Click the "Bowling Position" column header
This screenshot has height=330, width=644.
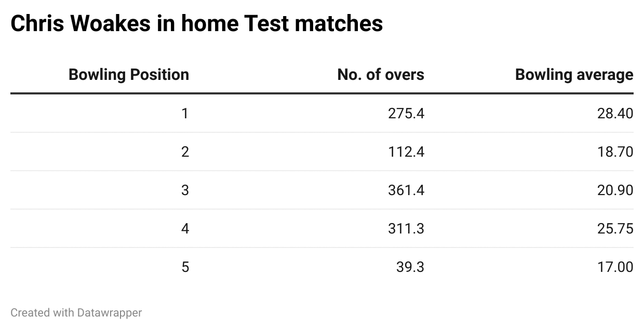129,75
